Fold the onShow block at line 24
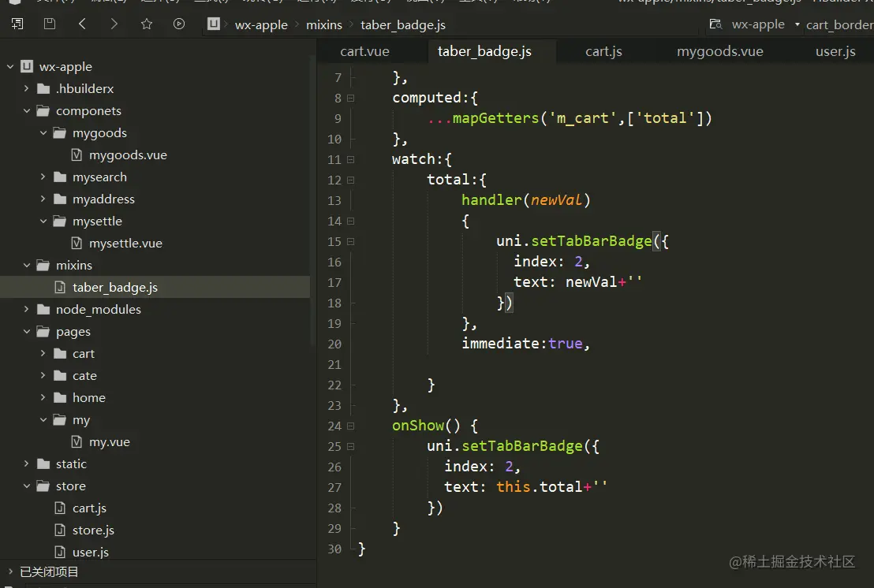The width and height of the screenshot is (874, 588). coord(350,426)
